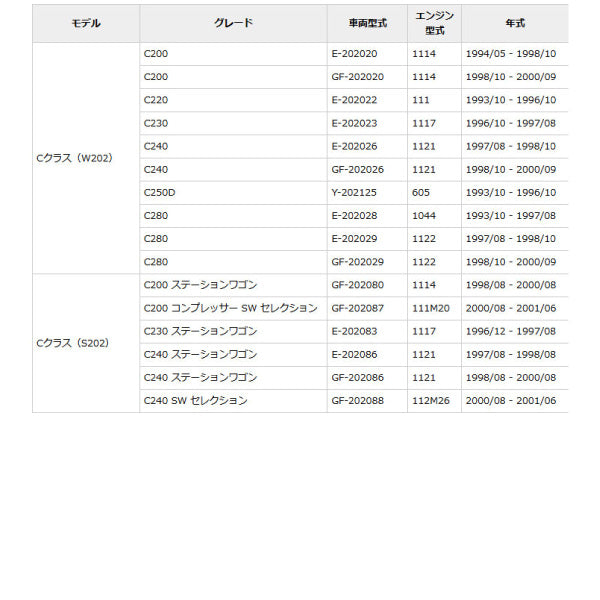Click engine type 605 cell
600x600 pixels.
click(x=421, y=192)
